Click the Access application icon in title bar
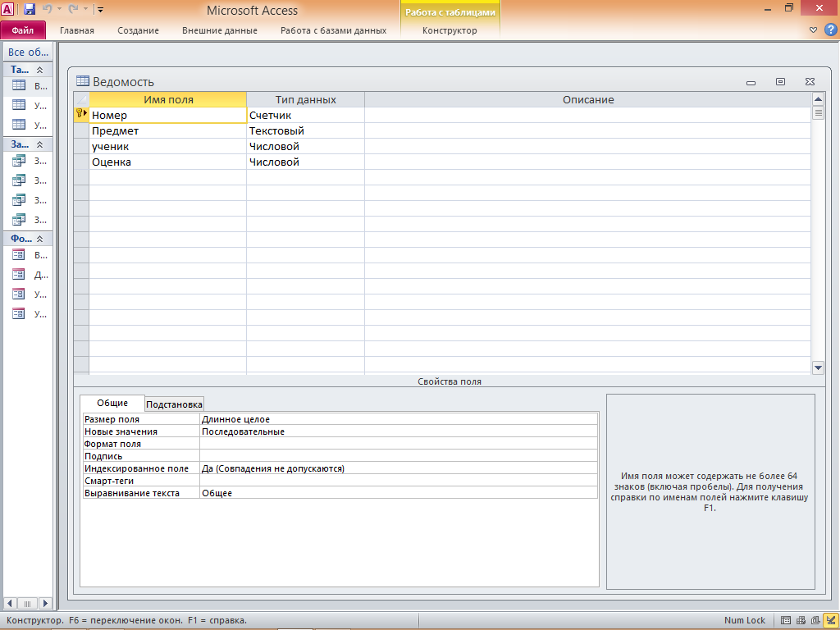The image size is (840, 630). [7, 9]
